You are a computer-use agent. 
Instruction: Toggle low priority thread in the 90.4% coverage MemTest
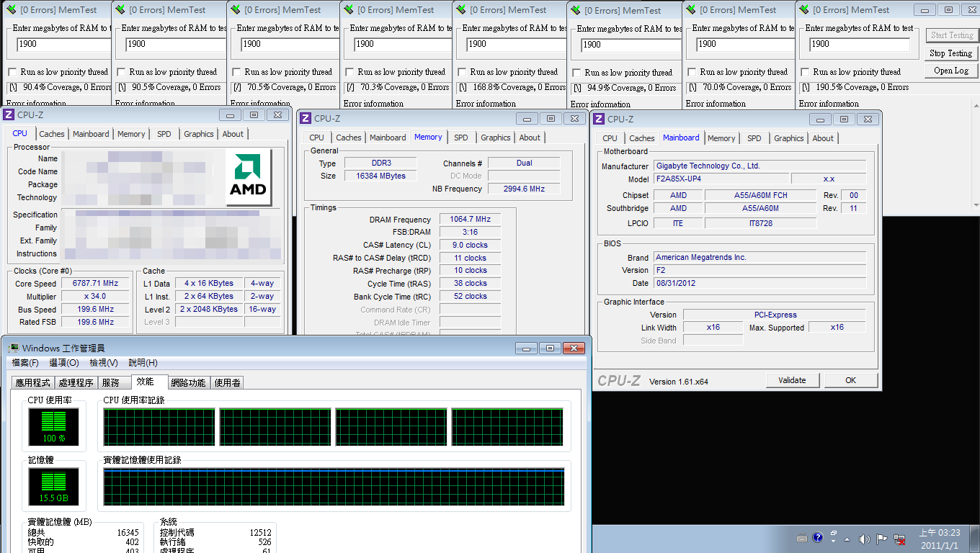pos(12,72)
